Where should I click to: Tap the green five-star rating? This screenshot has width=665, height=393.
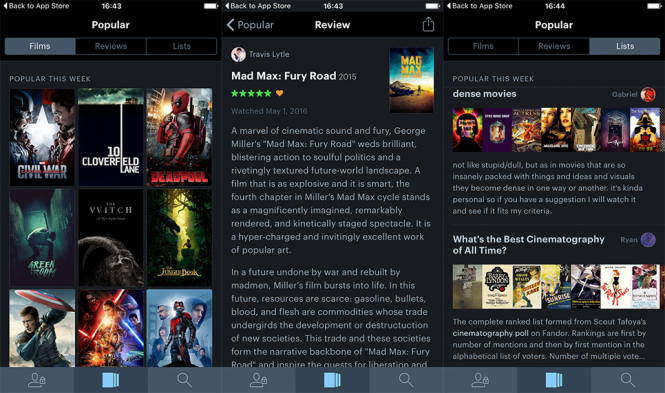click(251, 93)
